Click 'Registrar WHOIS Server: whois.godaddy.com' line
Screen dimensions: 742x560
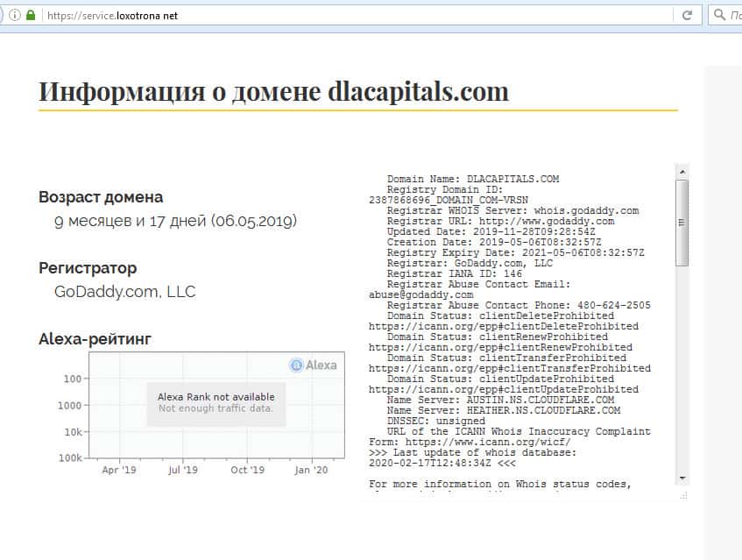point(513,210)
